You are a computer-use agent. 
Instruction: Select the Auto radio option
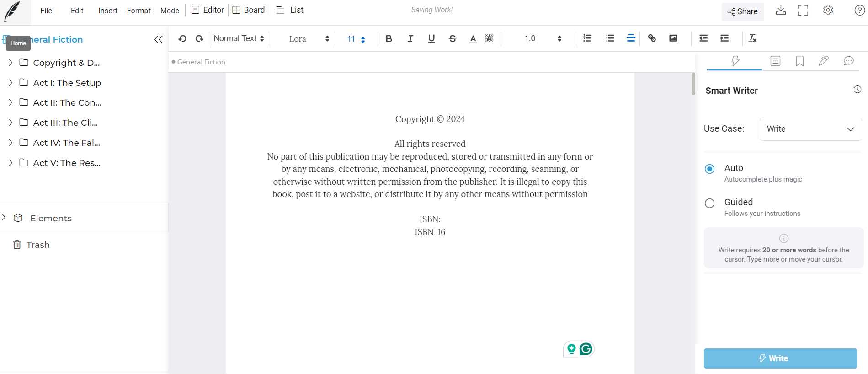[x=710, y=169]
